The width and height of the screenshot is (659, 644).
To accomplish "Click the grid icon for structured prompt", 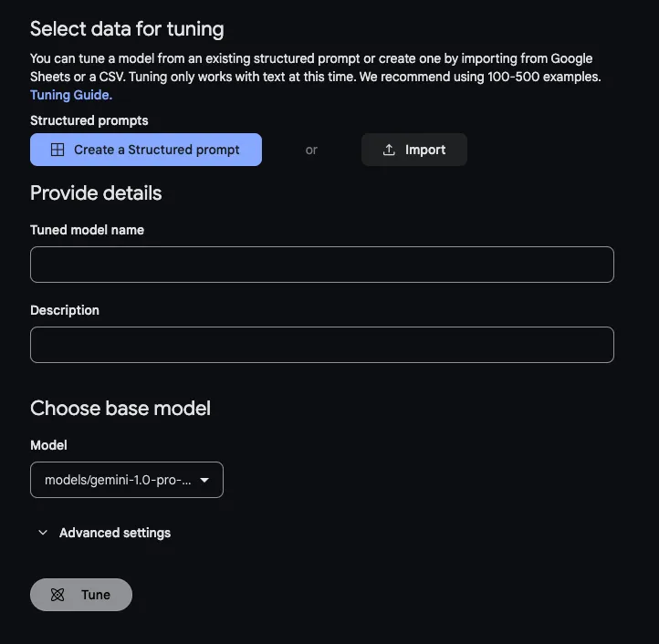I will pos(58,150).
